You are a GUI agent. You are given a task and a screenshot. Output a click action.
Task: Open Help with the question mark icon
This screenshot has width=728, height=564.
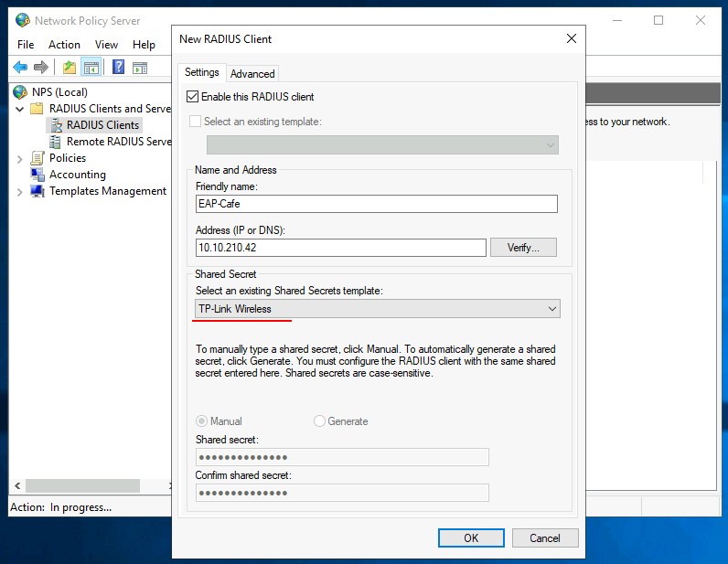coord(118,68)
